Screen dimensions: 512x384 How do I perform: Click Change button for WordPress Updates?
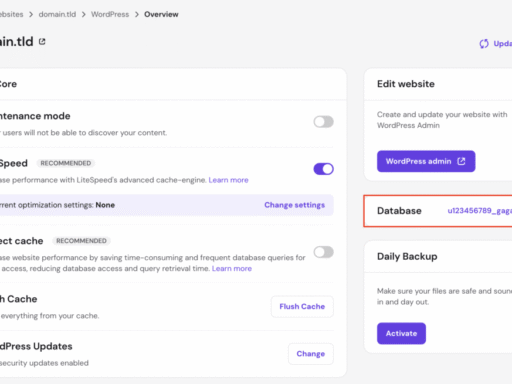pos(311,354)
